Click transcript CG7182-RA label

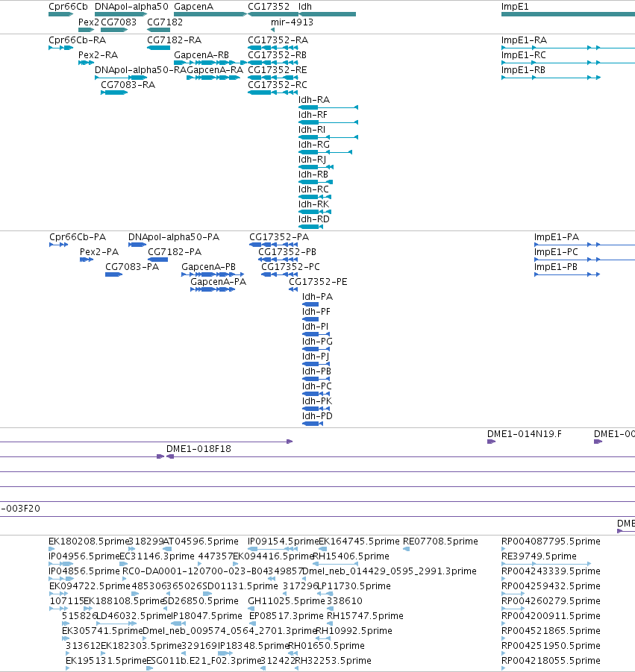174,40
